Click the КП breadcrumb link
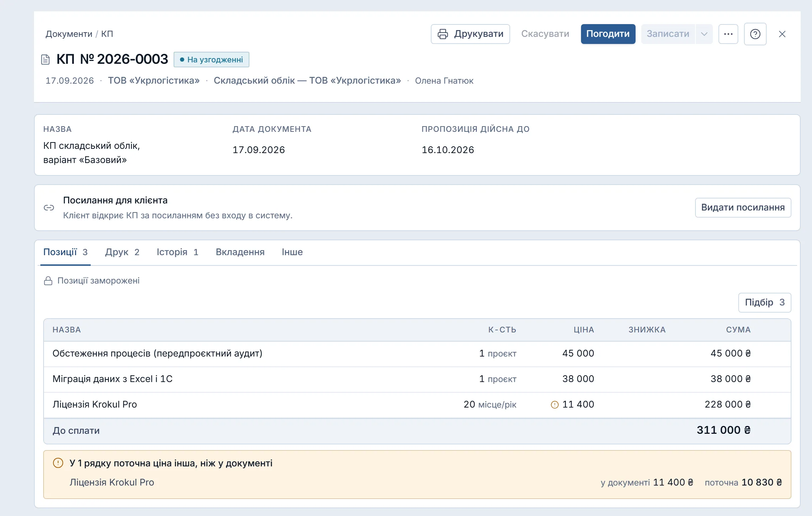This screenshot has height=516, width=812. point(107,34)
